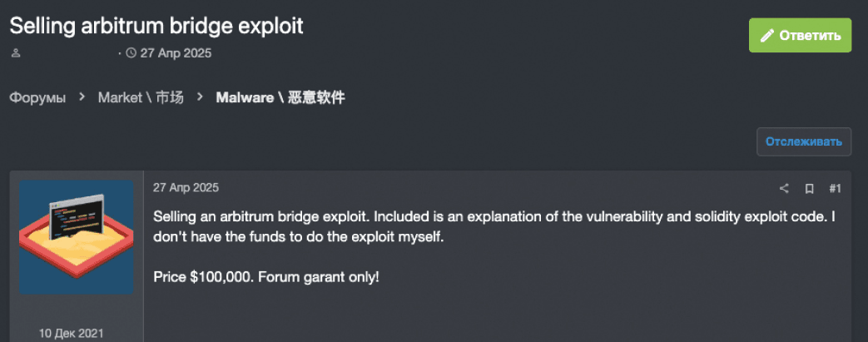Click the thread start date under the title
Viewport: 868px width, 342px height.
tap(176, 53)
